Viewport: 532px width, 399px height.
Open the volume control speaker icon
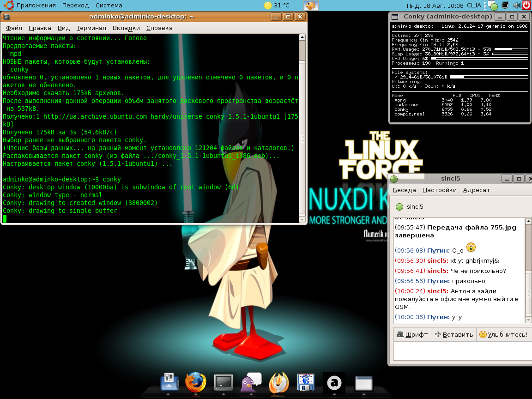pos(517,6)
